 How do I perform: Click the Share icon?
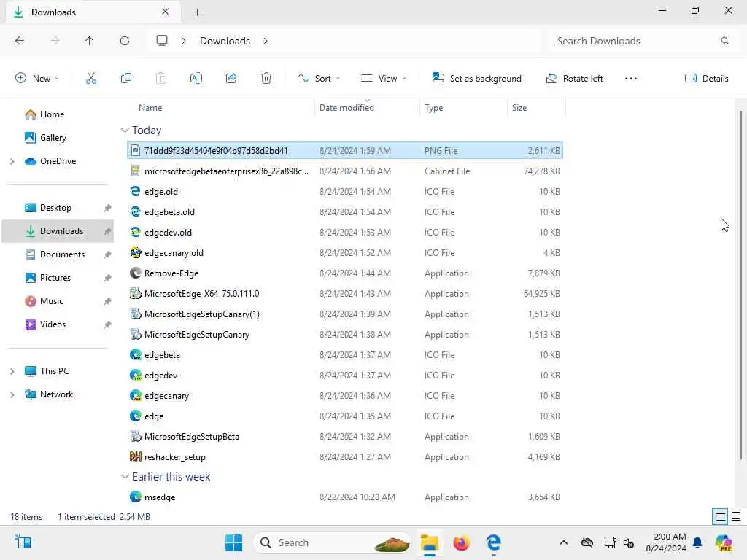tap(231, 79)
